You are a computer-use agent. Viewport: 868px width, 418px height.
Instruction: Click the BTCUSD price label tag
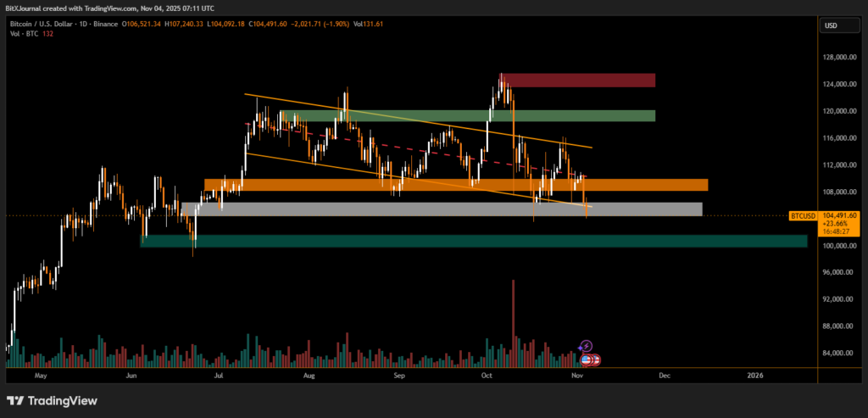802,216
